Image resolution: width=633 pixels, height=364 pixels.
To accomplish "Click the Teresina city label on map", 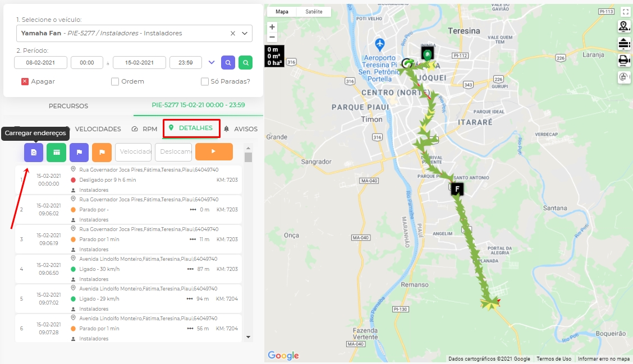I will [464, 31].
